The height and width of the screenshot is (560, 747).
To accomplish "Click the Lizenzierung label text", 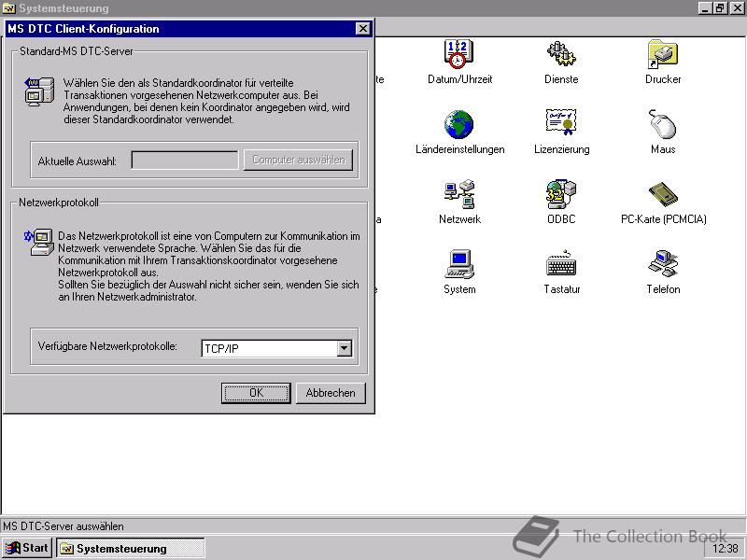I will 562,149.
